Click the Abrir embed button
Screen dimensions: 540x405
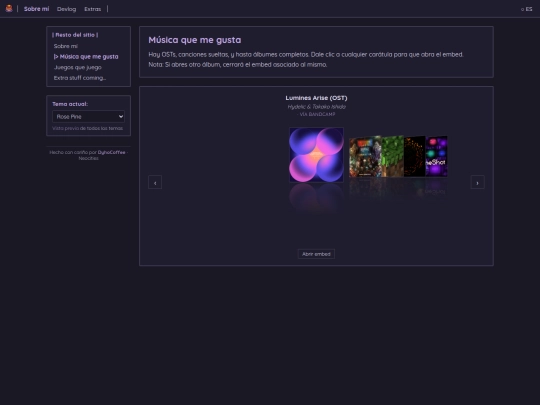coord(316,254)
